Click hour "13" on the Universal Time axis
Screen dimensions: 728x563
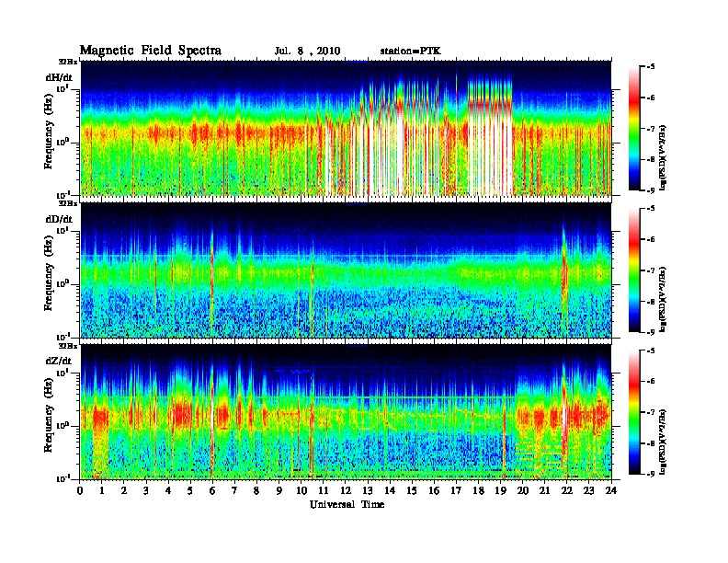368,490
